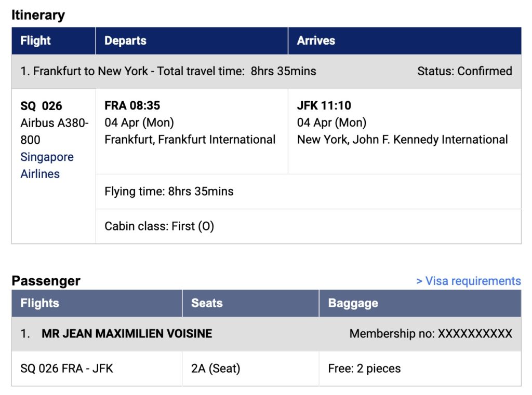Open the Visa requirements link
532x395 pixels.
coord(468,281)
